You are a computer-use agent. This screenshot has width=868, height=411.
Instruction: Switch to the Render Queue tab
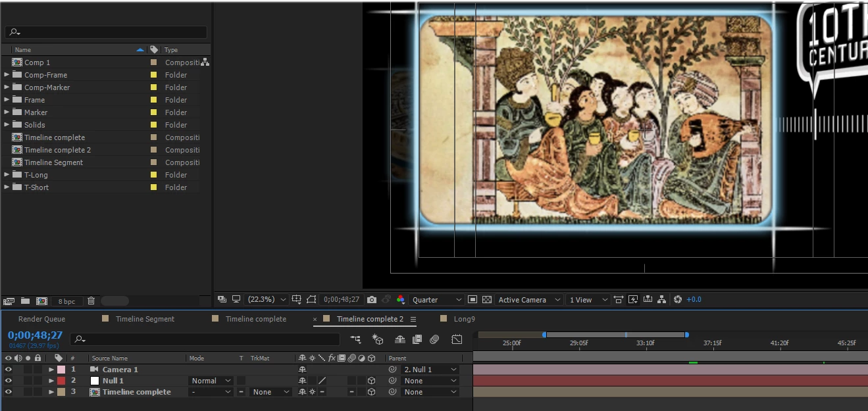[x=41, y=319]
